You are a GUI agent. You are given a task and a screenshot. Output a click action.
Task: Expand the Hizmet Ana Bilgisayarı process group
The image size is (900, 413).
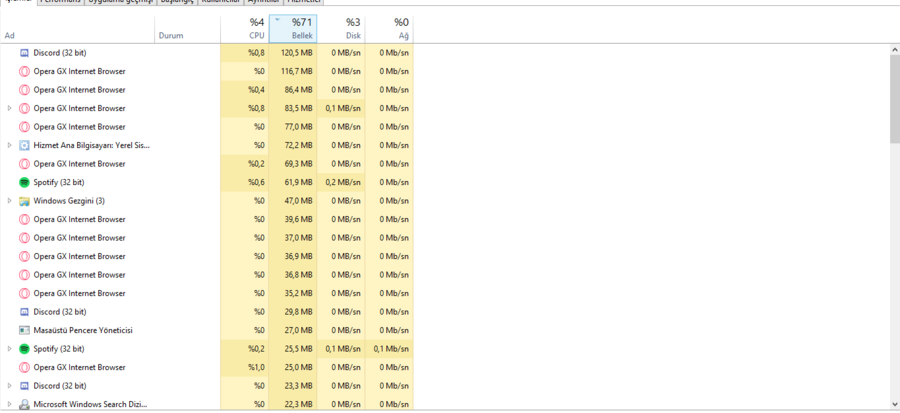[x=10, y=145]
